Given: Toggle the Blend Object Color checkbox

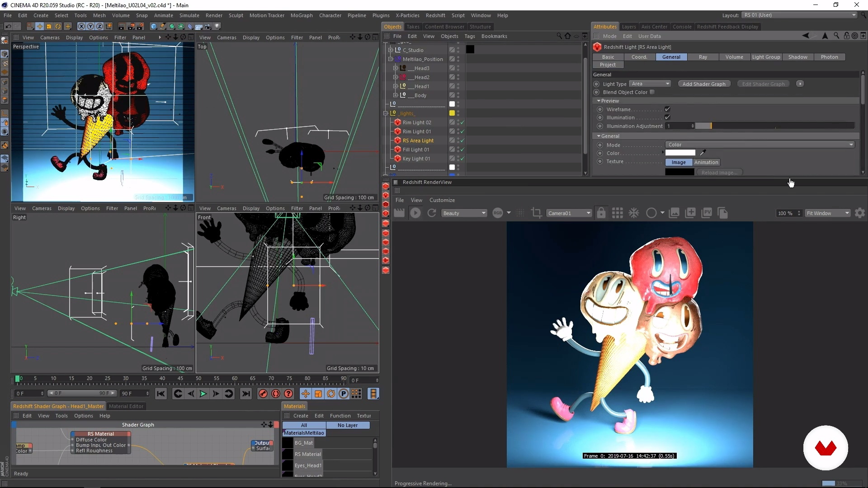Looking at the screenshot, I should click(652, 92).
